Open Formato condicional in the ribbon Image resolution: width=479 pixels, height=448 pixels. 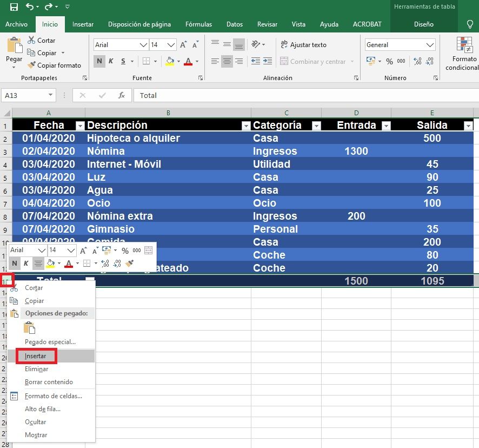(462, 54)
